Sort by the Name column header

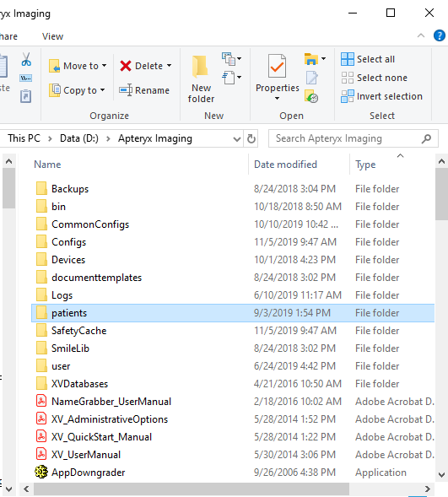(x=47, y=165)
